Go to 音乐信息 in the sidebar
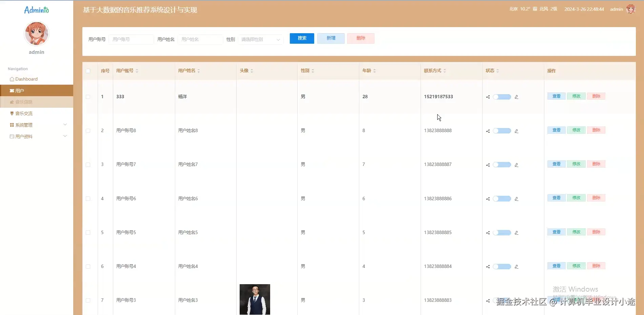Screen dimensions: 644x315 37,102
